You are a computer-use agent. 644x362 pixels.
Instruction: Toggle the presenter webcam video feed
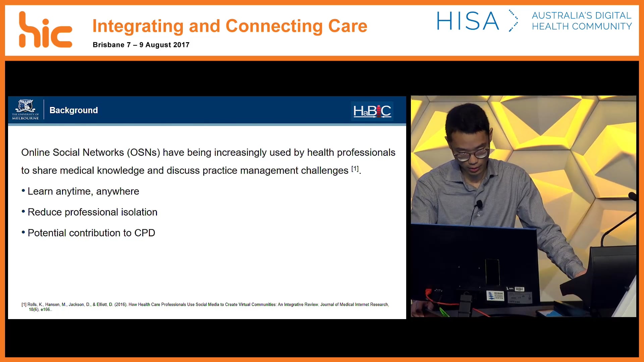click(x=523, y=206)
